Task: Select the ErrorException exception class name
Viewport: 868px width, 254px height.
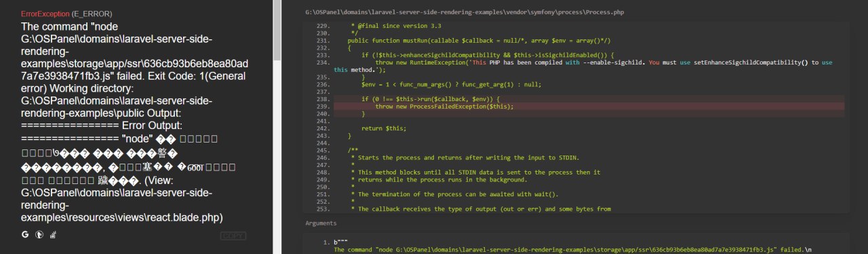Action: point(44,14)
